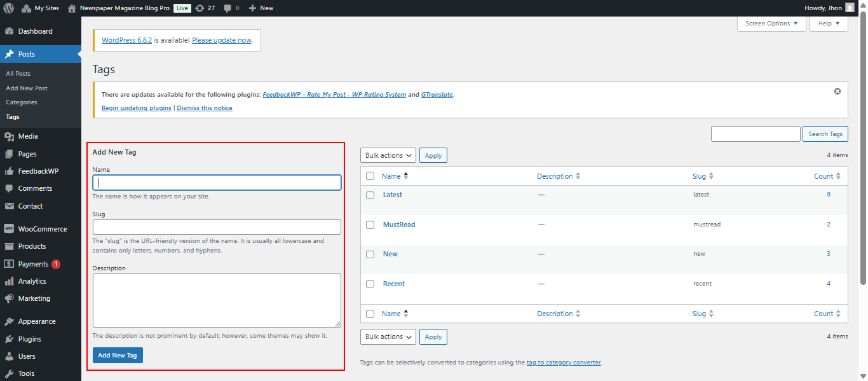Screen dimensions: 868x381
Task: Open Newspaper Magazine Blog Pro site menu
Action: tap(125, 8)
